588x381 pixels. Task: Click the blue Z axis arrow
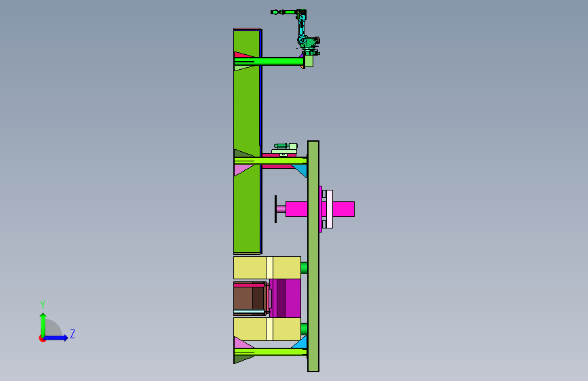[x=56, y=338]
